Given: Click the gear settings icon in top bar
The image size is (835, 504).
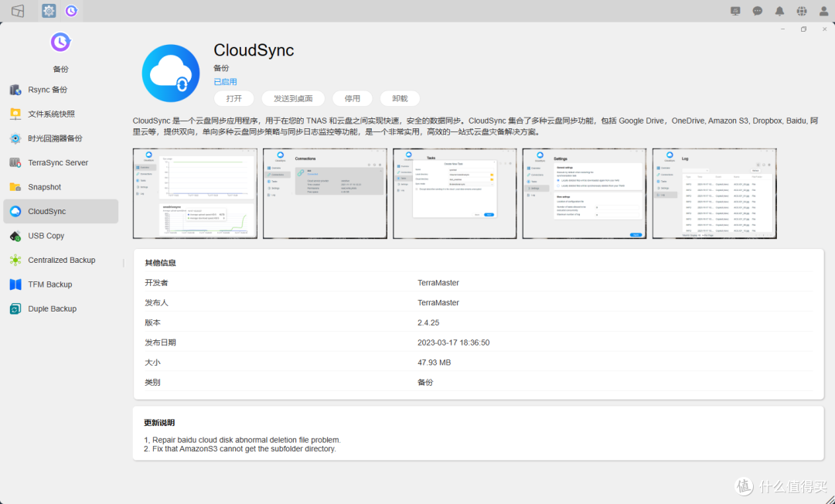Looking at the screenshot, I should point(49,11).
